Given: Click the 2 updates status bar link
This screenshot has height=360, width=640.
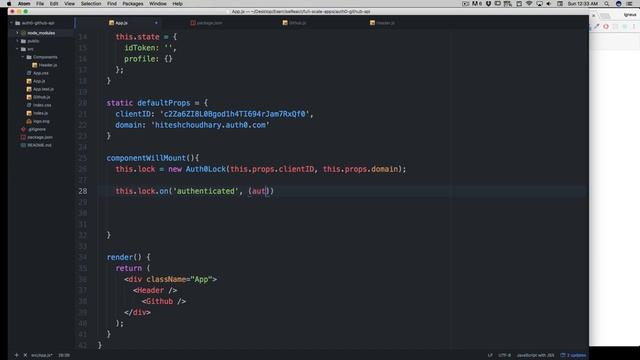Looking at the screenshot, I should (573, 356).
